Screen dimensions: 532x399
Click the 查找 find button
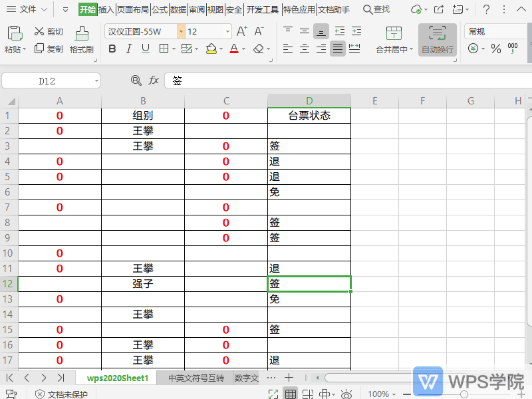click(x=378, y=10)
